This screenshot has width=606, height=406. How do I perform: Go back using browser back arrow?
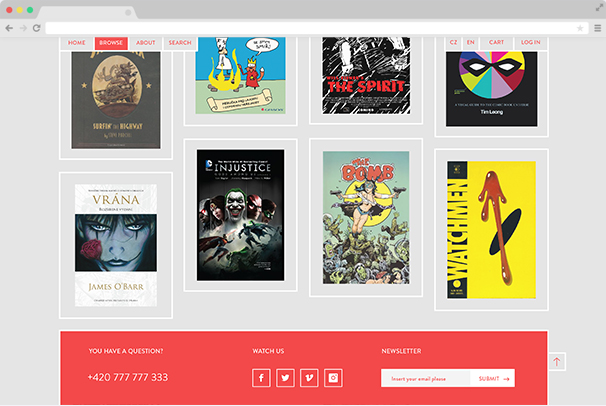pyautogui.click(x=9, y=28)
